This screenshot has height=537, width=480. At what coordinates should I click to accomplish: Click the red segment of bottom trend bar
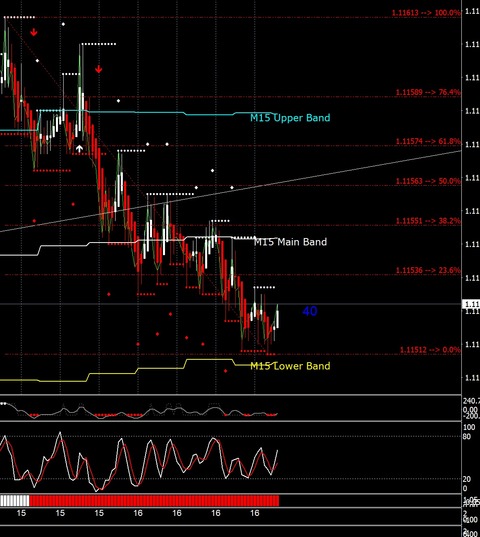[154, 500]
